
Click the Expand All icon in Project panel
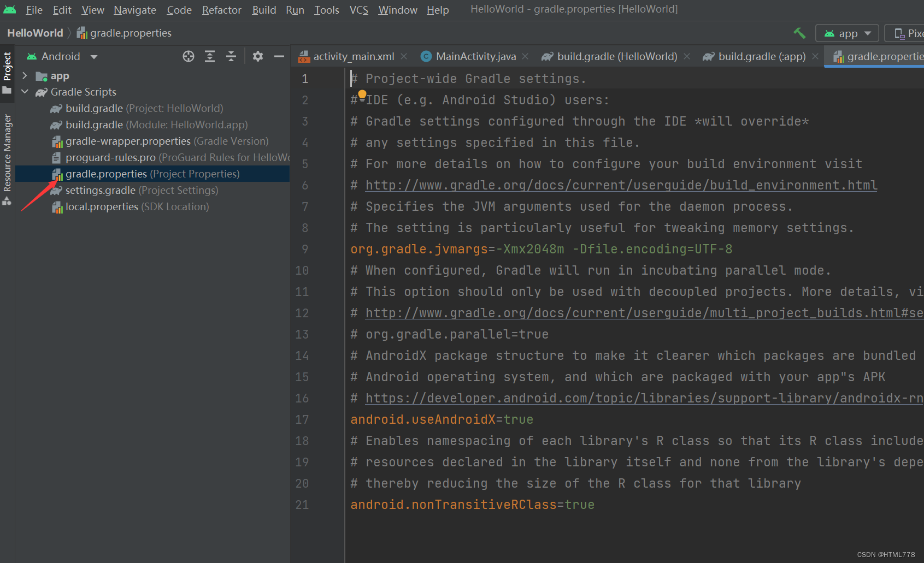(x=210, y=56)
